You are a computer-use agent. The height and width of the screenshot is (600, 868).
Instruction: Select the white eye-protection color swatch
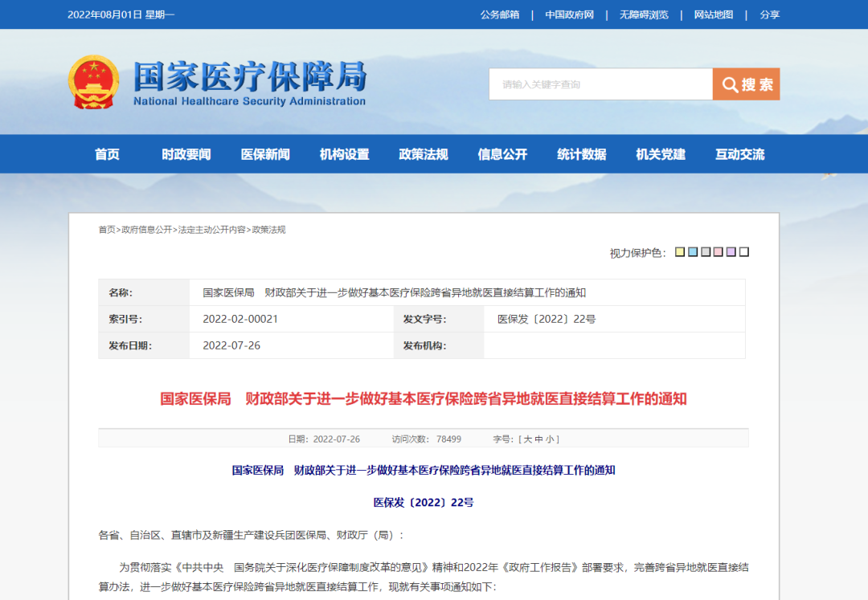point(744,252)
